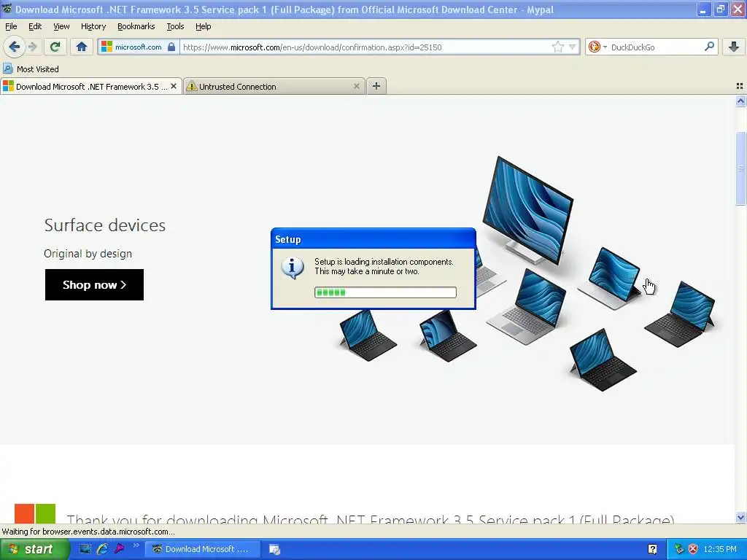Click the purple quick launch icon

[x=119, y=549]
